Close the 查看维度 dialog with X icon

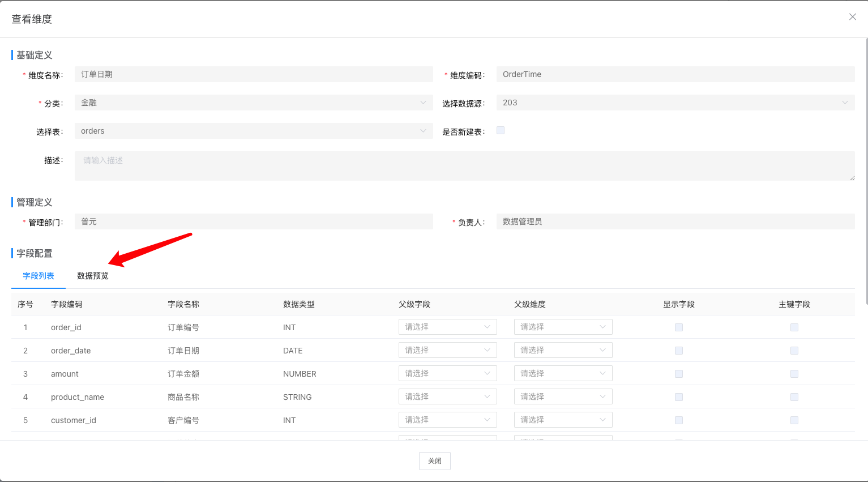tap(852, 17)
